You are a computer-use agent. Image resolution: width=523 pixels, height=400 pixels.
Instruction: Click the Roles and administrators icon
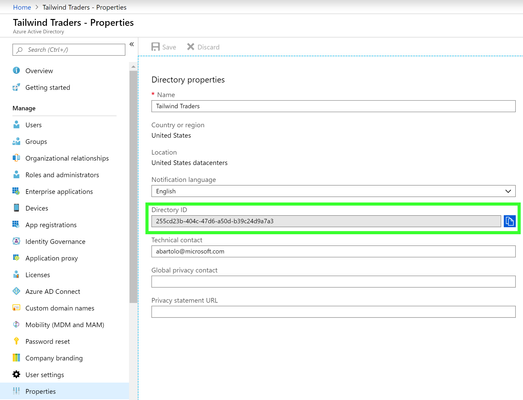click(x=16, y=174)
